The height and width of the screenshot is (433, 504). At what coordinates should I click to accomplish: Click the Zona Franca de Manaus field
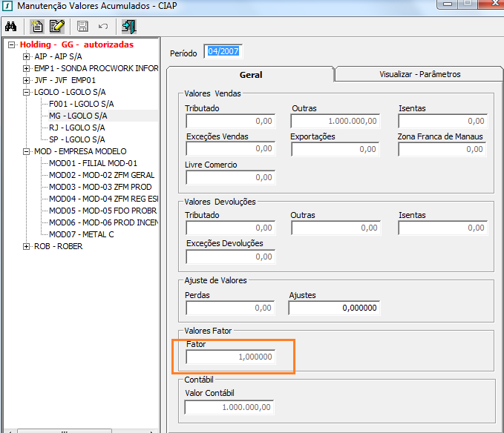point(442,150)
